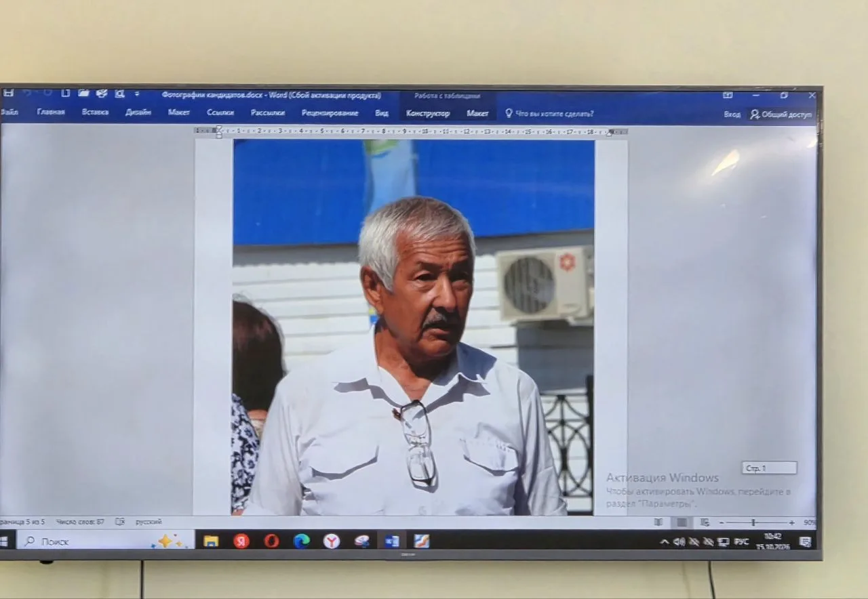The height and width of the screenshot is (599, 868).
Task: Select the Дизайн ribbon tab
Action: (x=138, y=112)
